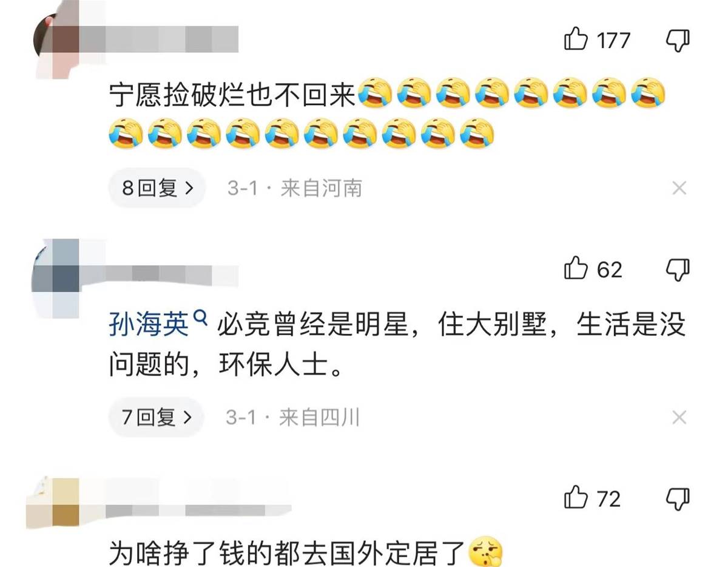Expand the 8回复 replies
The width and height of the screenshot is (728, 567).
coord(157,188)
